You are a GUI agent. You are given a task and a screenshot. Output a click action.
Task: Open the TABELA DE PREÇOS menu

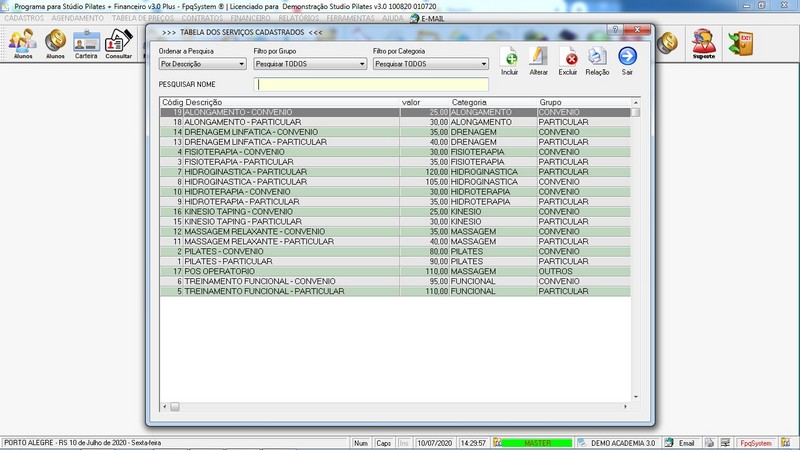pos(143,18)
